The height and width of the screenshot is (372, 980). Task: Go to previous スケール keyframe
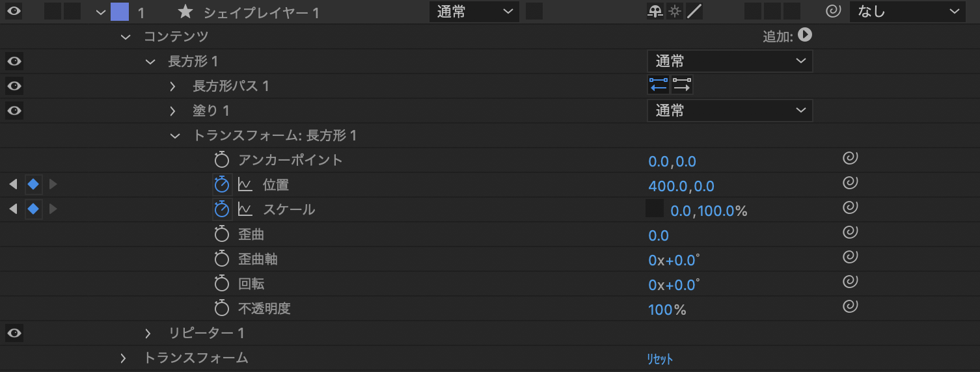[13, 209]
